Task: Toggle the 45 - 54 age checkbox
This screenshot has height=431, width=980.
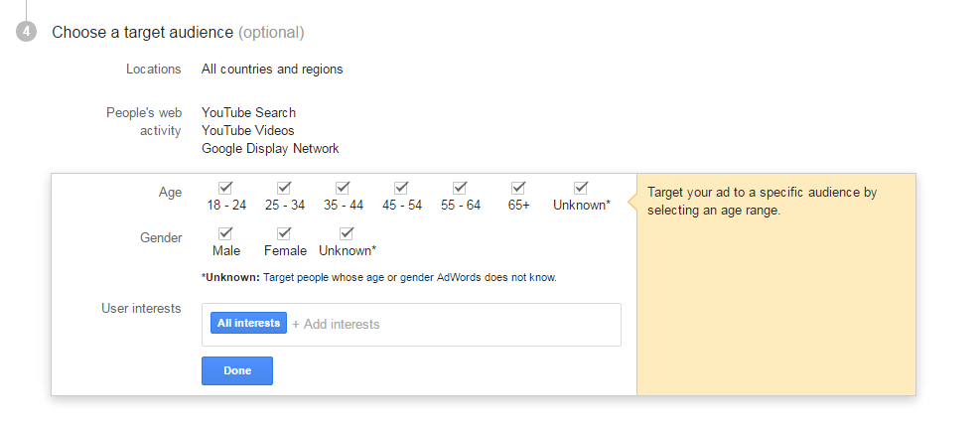Action: [x=401, y=188]
